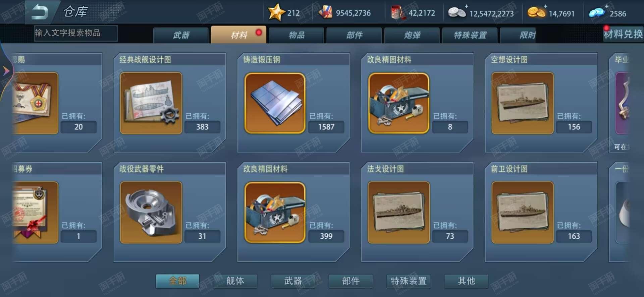Filter materials by 其他
This screenshot has height=297, width=644.
466,281
